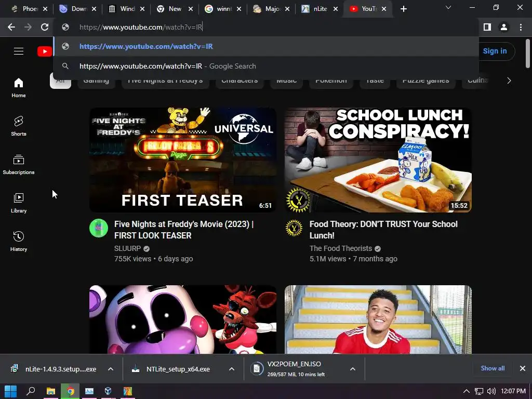Show next category chips with right arrow
Image resolution: width=532 pixels, height=399 pixels.
509,81
